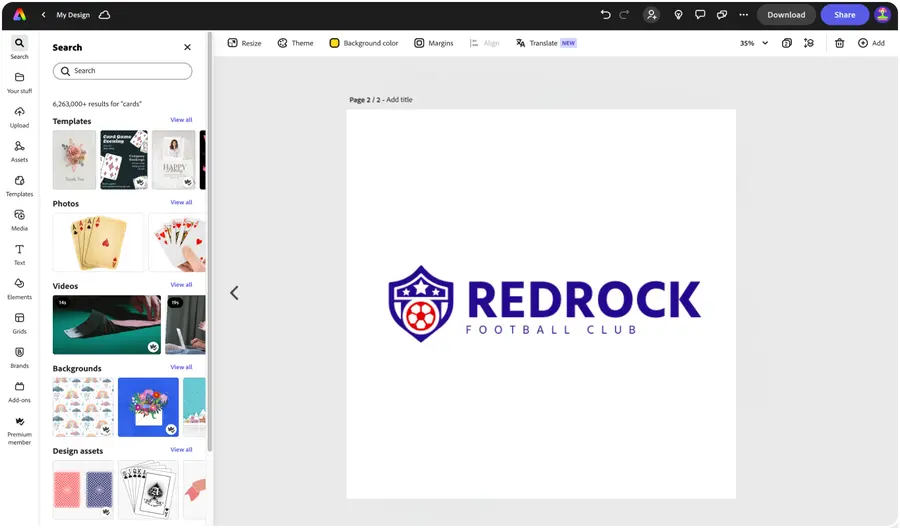The image size is (900, 528).
Task: Open the Background color swatch
Action: pos(364,43)
